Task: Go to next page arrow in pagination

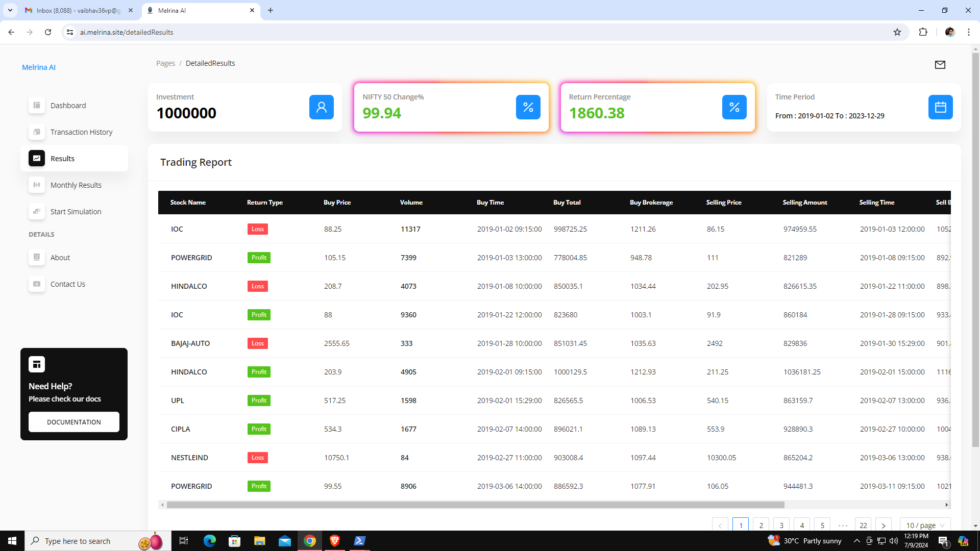Action: [x=883, y=525]
